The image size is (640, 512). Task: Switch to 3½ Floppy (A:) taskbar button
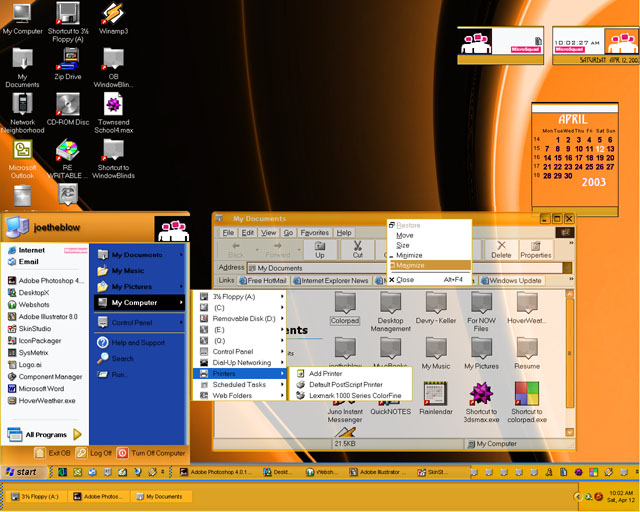pyautogui.click(x=36, y=496)
